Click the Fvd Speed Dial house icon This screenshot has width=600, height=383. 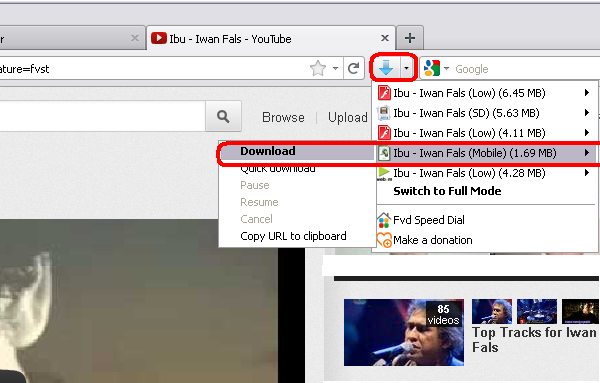pyautogui.click(x=384, y=220)
